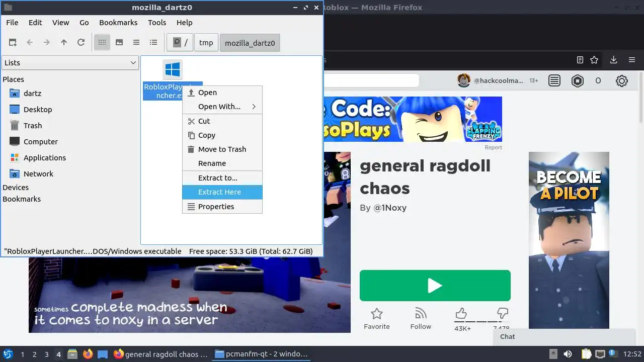Toggle Firefox reader view icon
This screenshot has width=644, height=362.
click(x=580, y=60)
